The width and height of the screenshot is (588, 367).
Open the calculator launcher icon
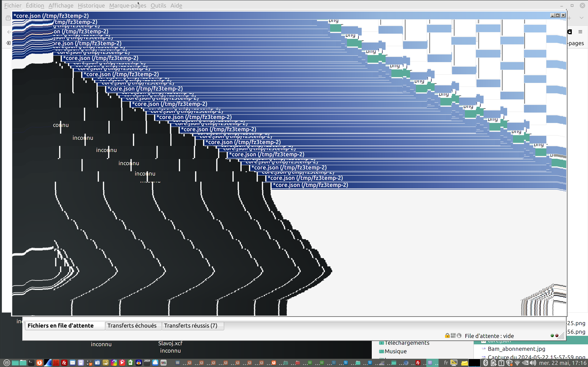pos(89,363)
